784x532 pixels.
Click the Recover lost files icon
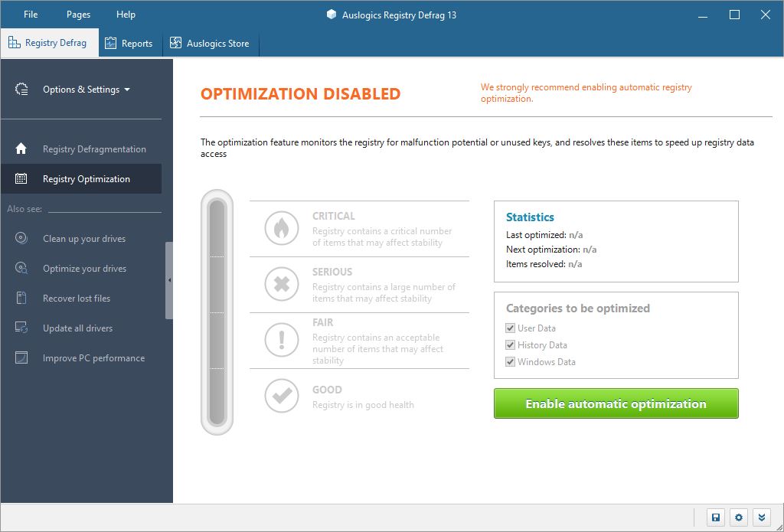point(21,298)
